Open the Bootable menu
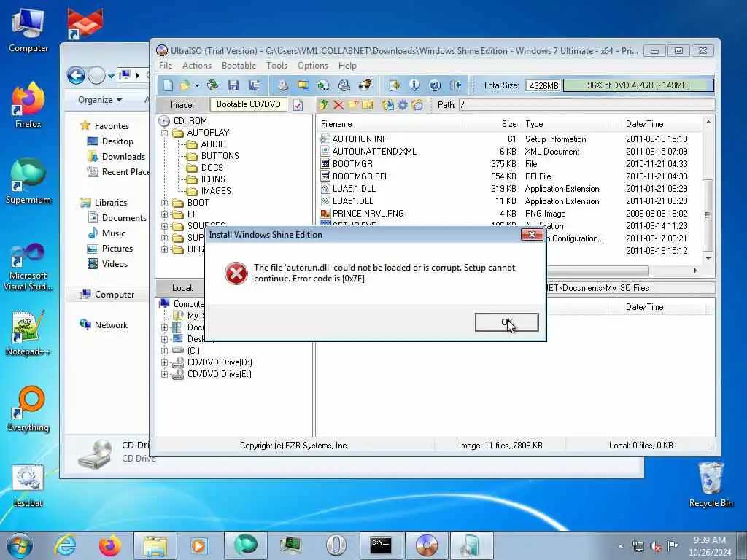Image resolution: width=747 pixels, height=560 pixels. pos(239,66)
